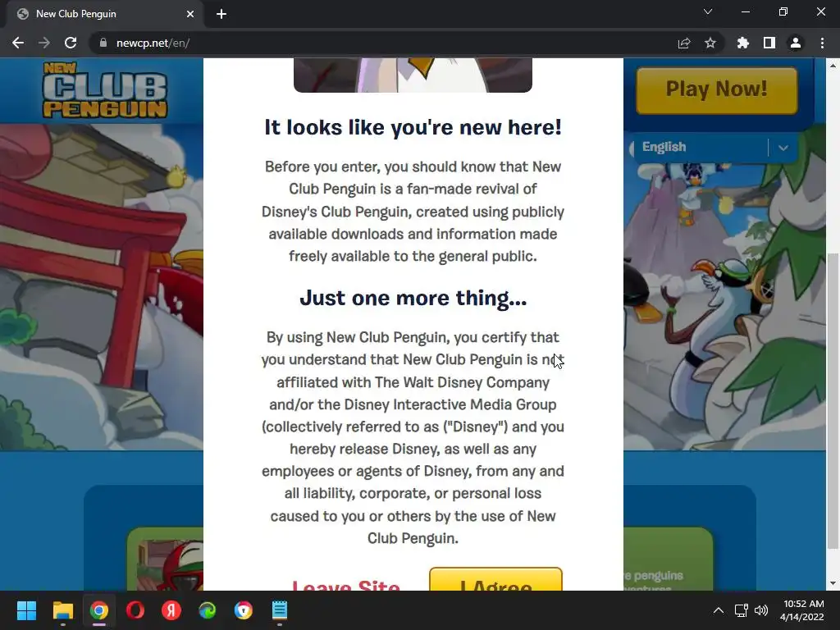Click the I Agree button
This screenshot has width=840, height=630.
[x=495, y=580]
